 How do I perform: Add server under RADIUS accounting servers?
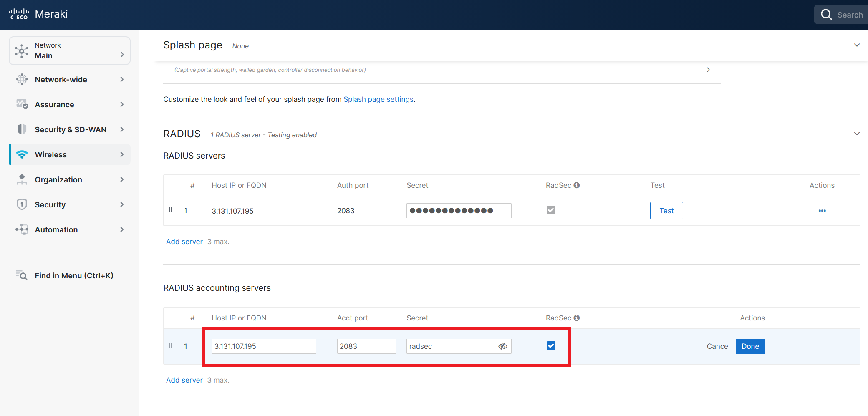[184, 380]
